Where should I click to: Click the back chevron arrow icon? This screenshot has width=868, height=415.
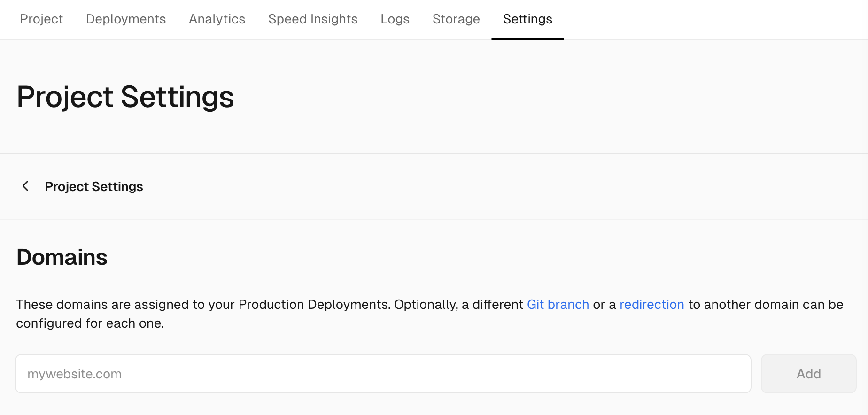(x=26, y=186)
